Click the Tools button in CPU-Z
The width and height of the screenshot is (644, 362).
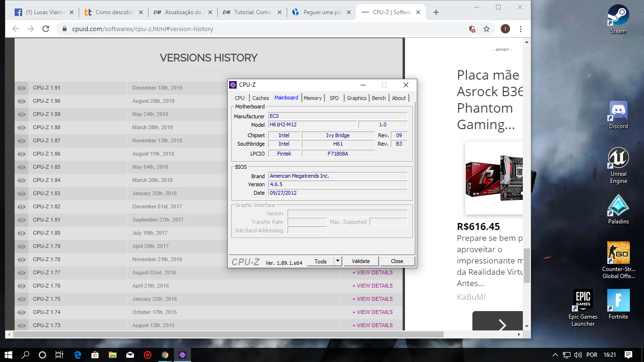(321, 261)
